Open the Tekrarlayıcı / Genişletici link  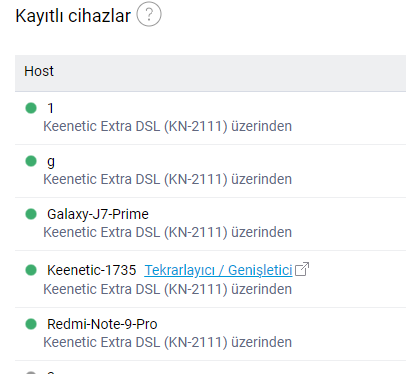[x=218, y=270]
